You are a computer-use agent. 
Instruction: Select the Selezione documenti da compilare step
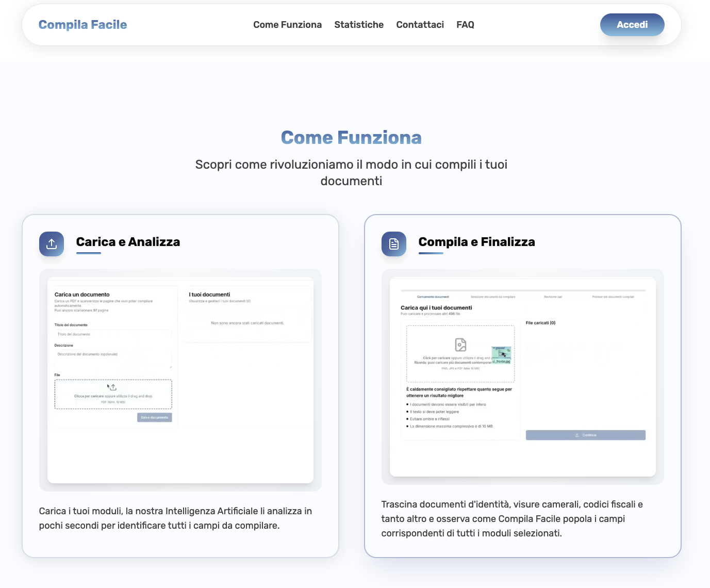493,297
